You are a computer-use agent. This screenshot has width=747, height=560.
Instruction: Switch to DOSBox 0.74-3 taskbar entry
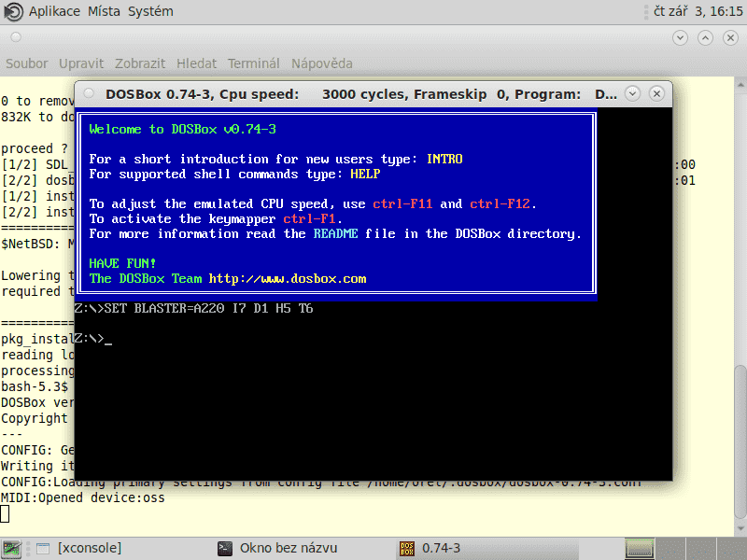pos(487,548)
